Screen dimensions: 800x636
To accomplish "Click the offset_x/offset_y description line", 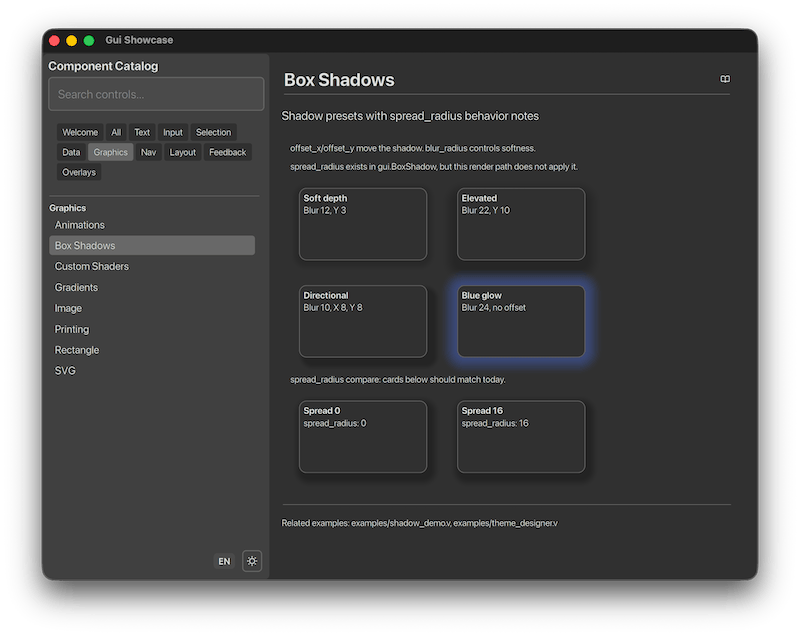I will [x=413, y=148].
